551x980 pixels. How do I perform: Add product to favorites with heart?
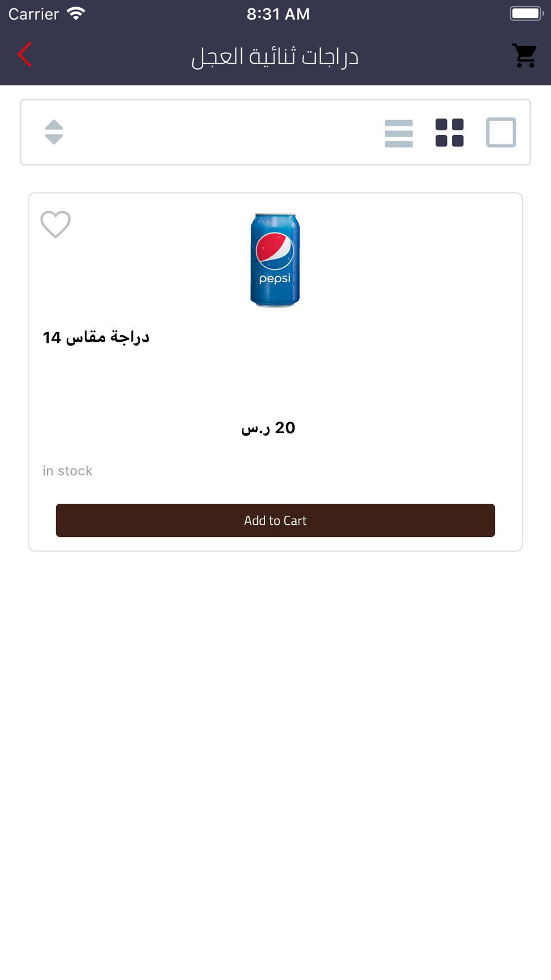click(x=56, y=224)
